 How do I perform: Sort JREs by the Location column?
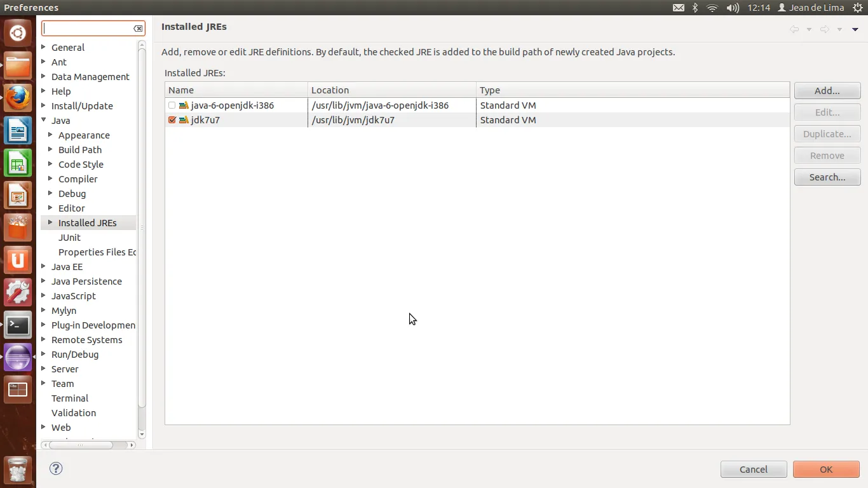392,90
